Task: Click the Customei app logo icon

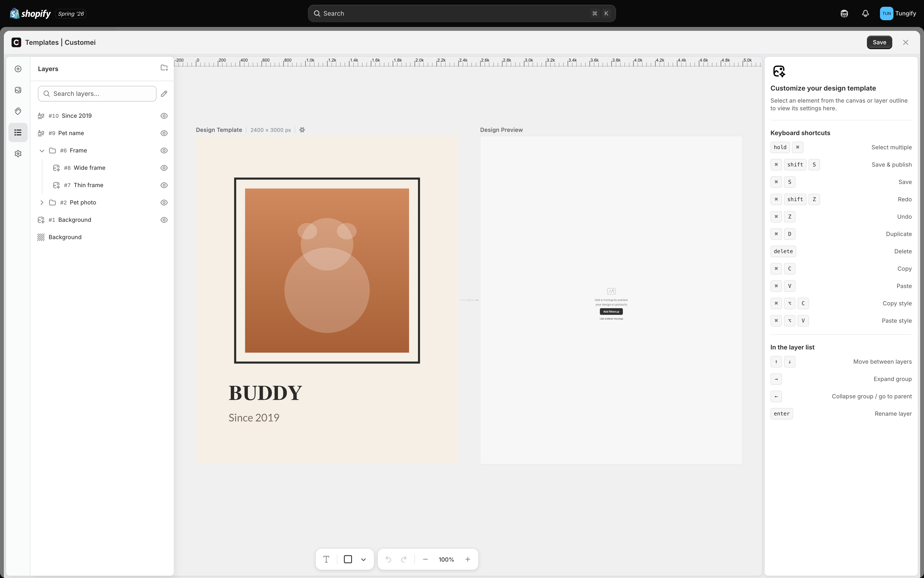Action: (16, 42)
